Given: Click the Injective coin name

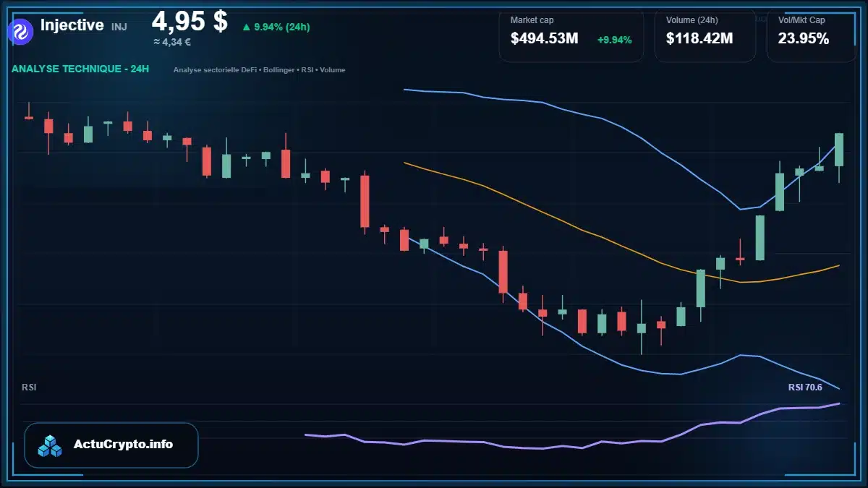Looking at the screenshot, I should [x=72, y=25].
